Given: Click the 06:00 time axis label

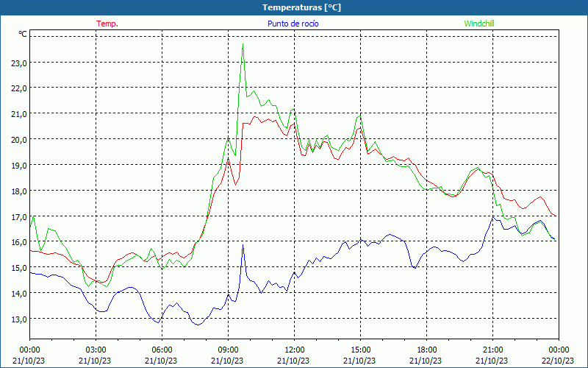Looking at the screenshot, I should tap(162, 350).
